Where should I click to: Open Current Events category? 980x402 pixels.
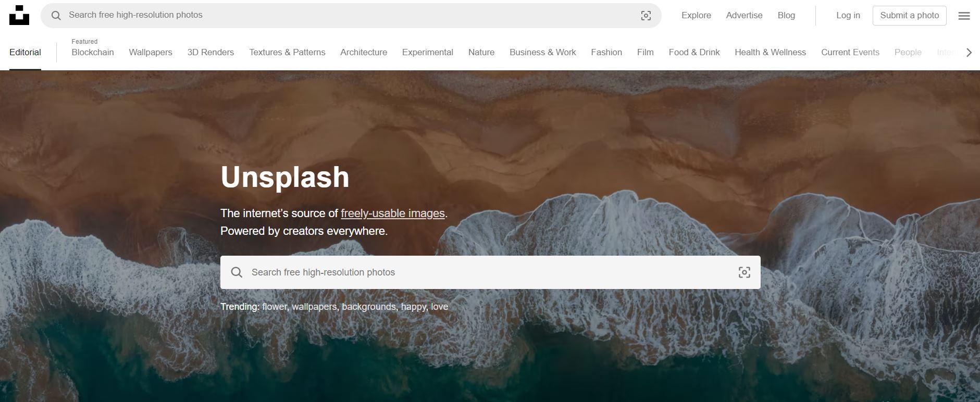tap(850, 52)
